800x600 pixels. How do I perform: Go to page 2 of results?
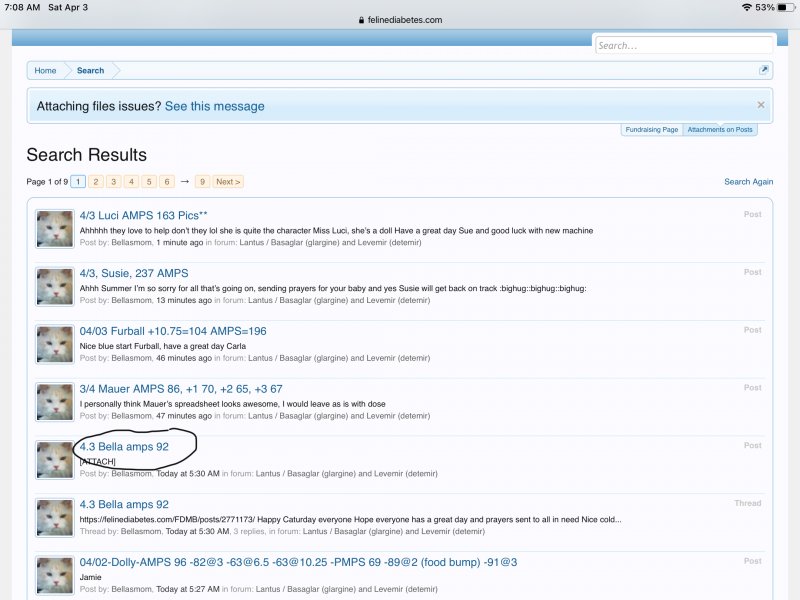click(95, 182)
